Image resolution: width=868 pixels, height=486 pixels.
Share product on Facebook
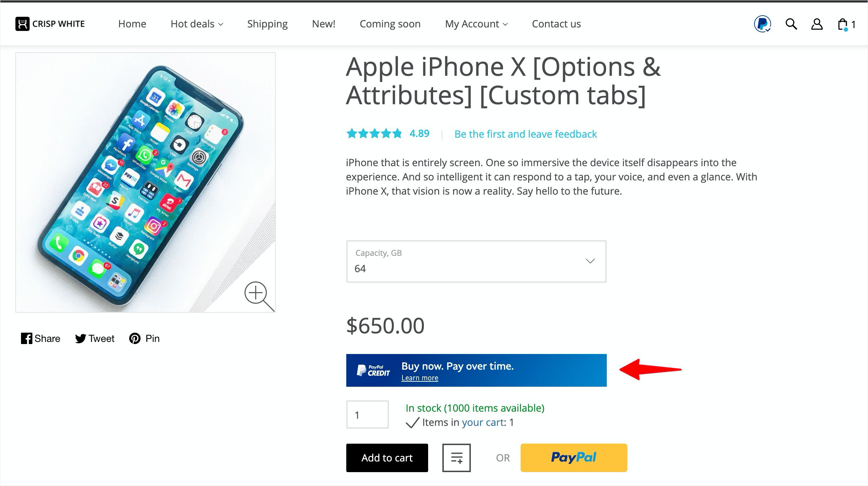41,338
